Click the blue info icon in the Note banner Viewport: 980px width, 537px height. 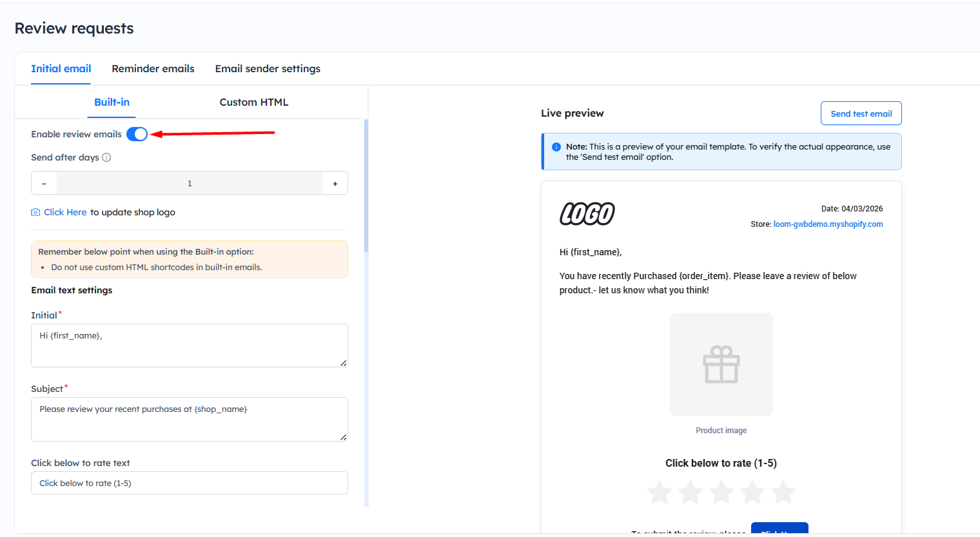tap(556, 147)
